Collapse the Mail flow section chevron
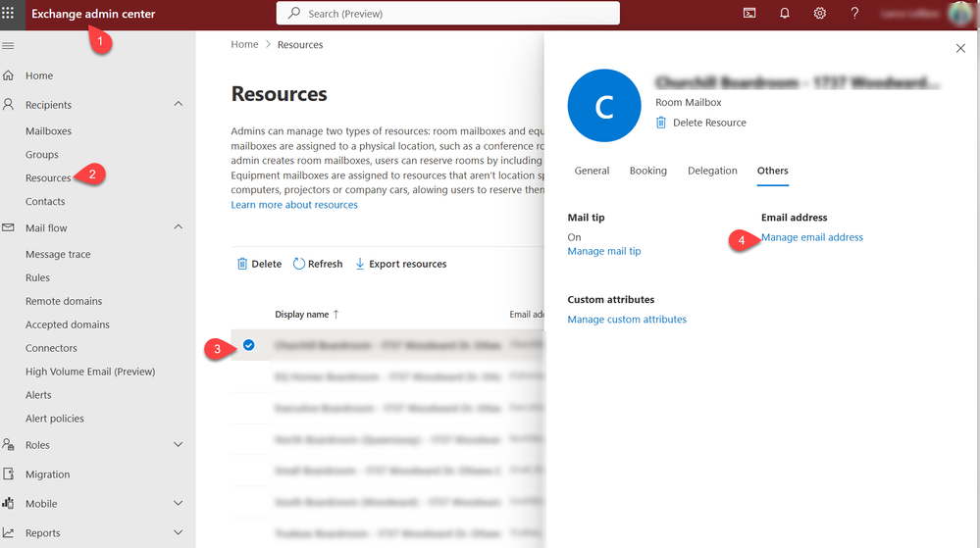 click(179, 226)
